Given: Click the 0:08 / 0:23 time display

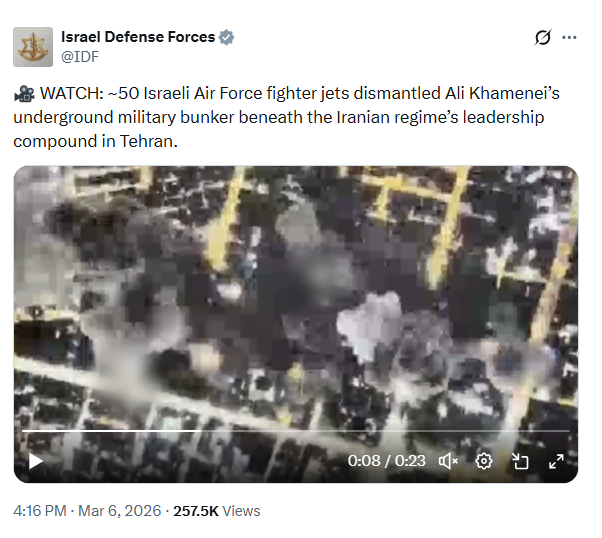Looking at the screenshot, I should (386, 461).
